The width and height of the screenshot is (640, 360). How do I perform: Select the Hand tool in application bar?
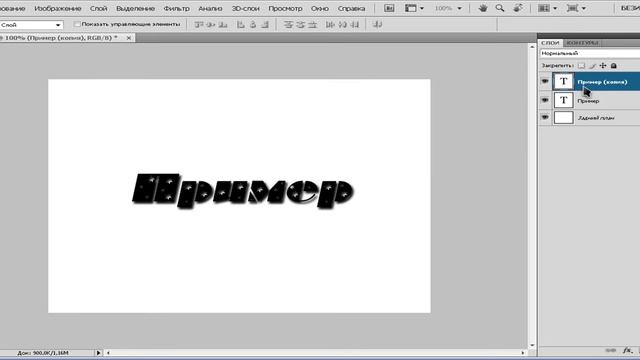coord(483,8)
